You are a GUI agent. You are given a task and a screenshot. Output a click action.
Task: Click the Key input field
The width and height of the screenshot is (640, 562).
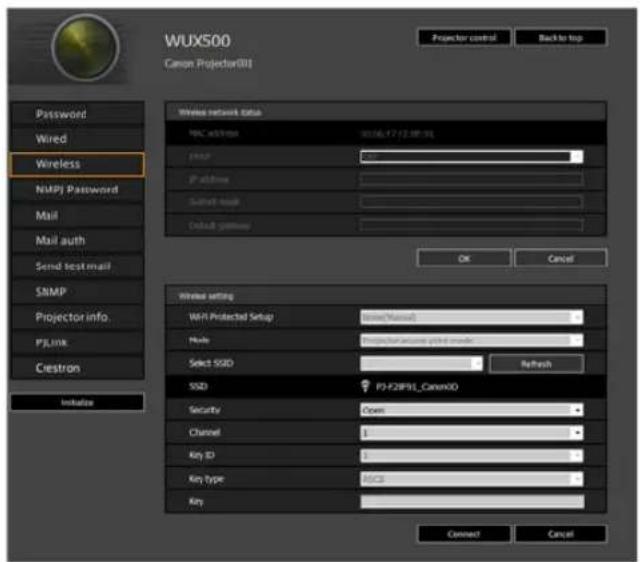click(472, 502)
